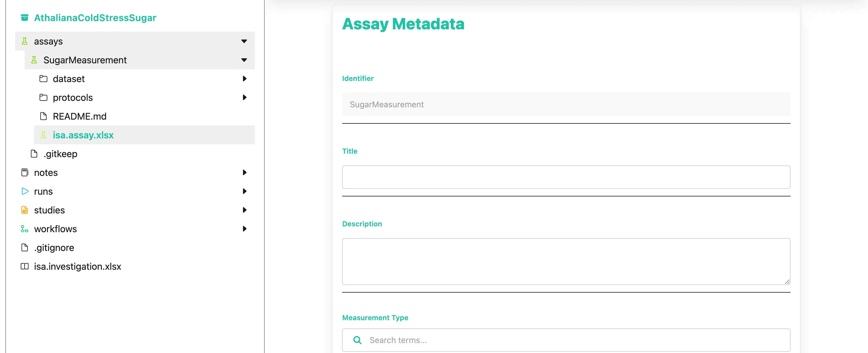This screenshot has height=353, width=868.
Task: Click into the Description text area
Action: click(566, 262)
